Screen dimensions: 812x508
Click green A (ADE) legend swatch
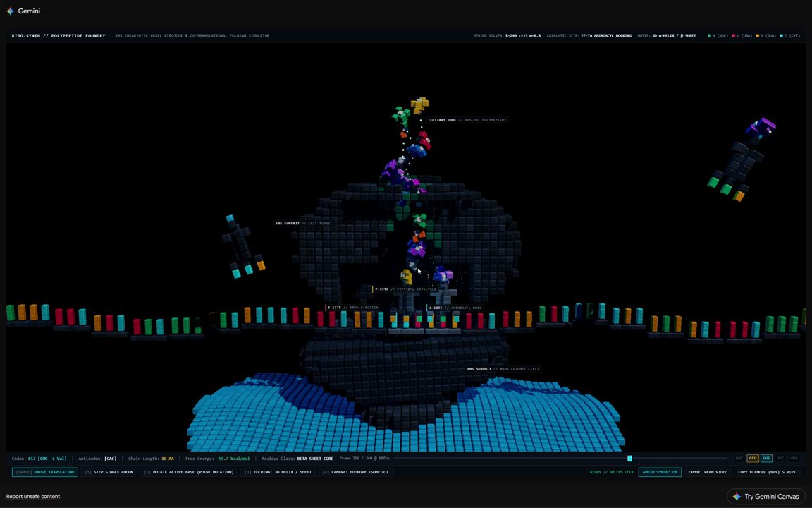710,36
